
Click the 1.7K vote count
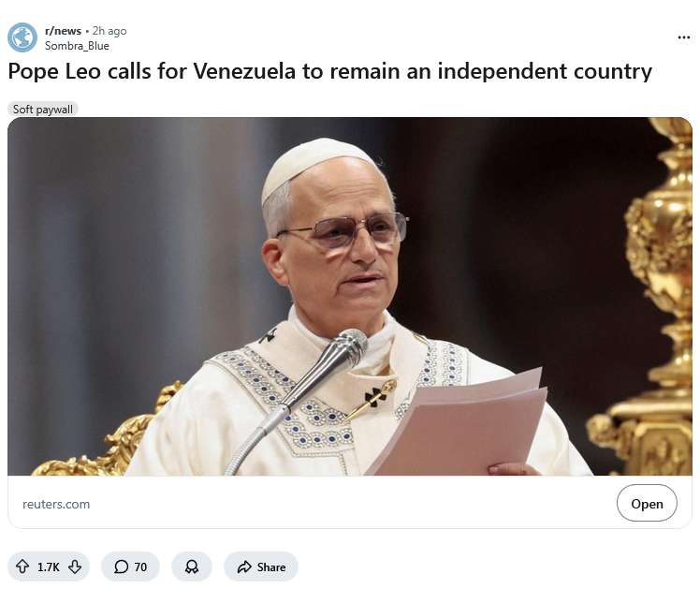click(x=49, y=567)
